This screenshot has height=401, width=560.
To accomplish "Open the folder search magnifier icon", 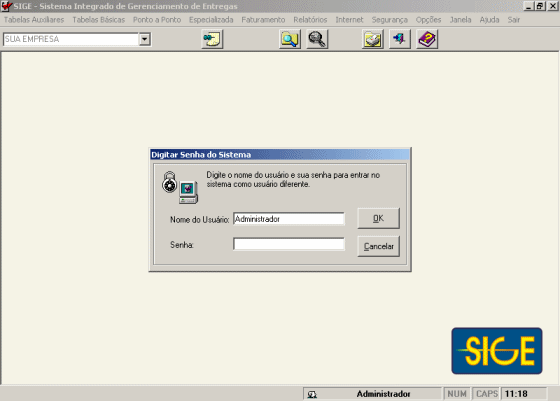I will click(290, 39).
